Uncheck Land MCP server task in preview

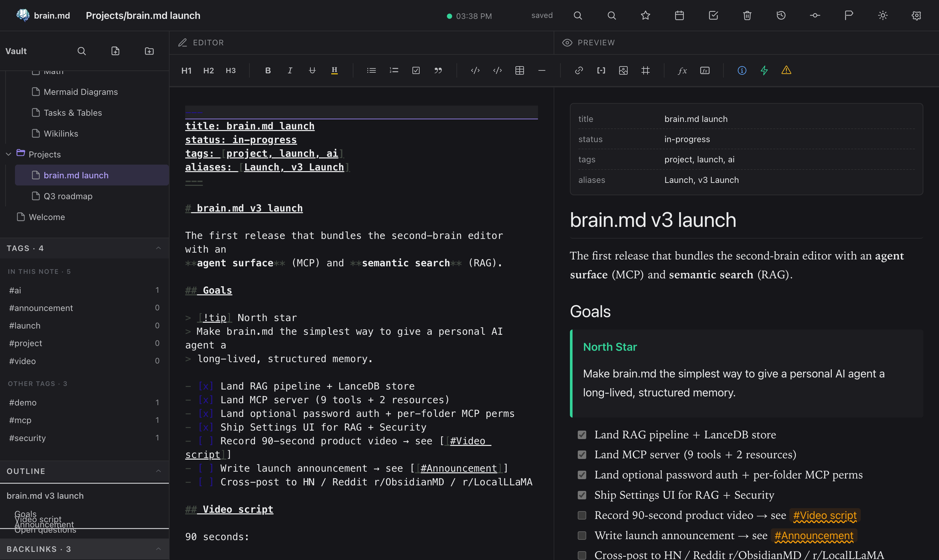(582, 455)
